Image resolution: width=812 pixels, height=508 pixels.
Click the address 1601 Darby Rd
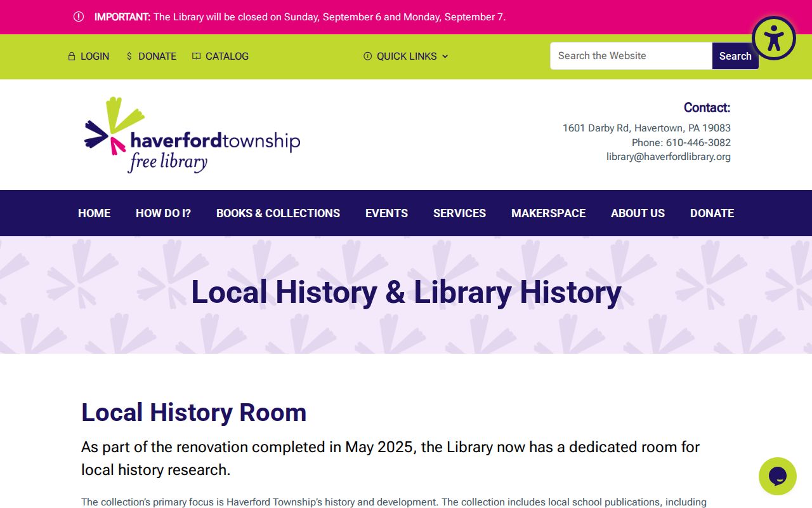[x=646, y=128]
